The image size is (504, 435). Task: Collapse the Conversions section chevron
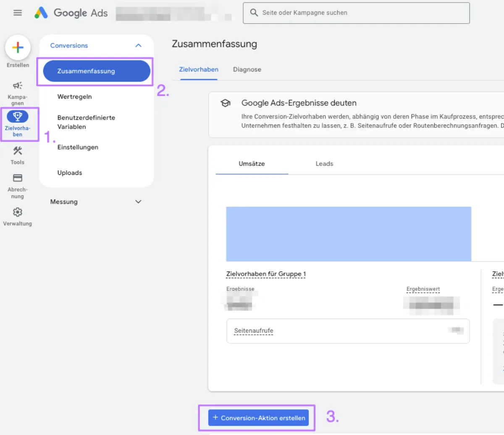point(138,45)
